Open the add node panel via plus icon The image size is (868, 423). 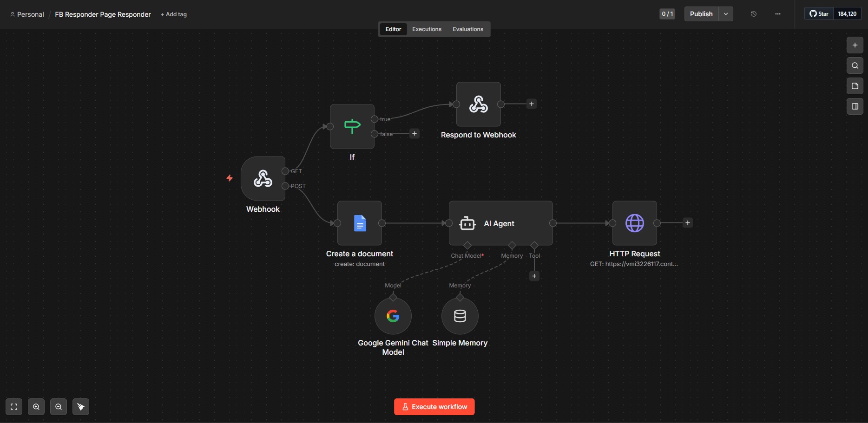point(855,45)
